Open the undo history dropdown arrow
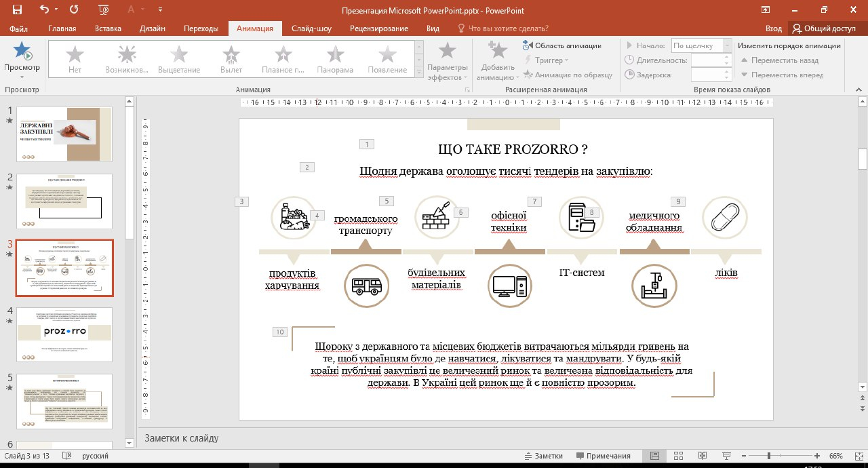Screen dimensions: 868x468 point(56,10)
